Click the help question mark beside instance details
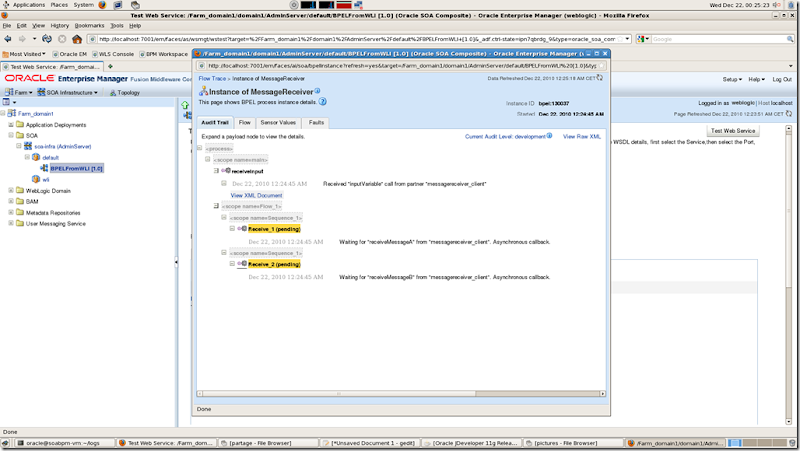 click(x=322, y=102)
